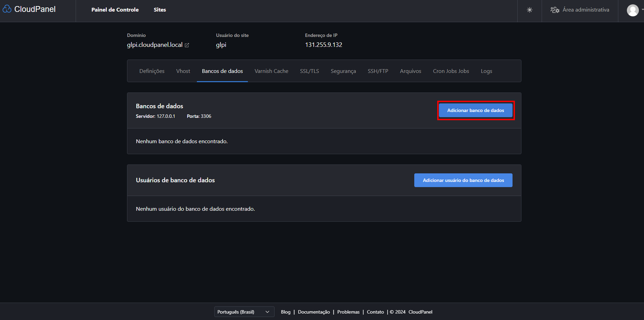The height and width of the screenshot is (320, 644).
Task: Click Adicionar banco de dados button
Action: pos(475,110)
